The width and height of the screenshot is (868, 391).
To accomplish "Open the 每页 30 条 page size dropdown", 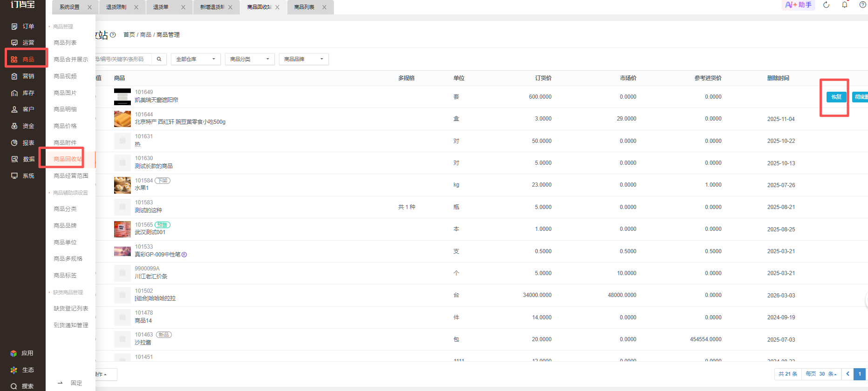I will pyautogui.click(x=821, y=374).
